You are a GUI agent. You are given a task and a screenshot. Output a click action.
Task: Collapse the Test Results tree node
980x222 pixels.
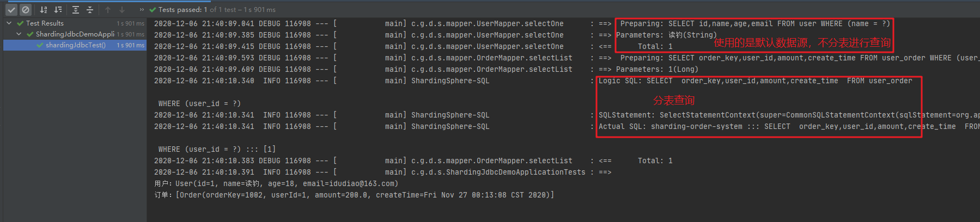click(9, 23)
